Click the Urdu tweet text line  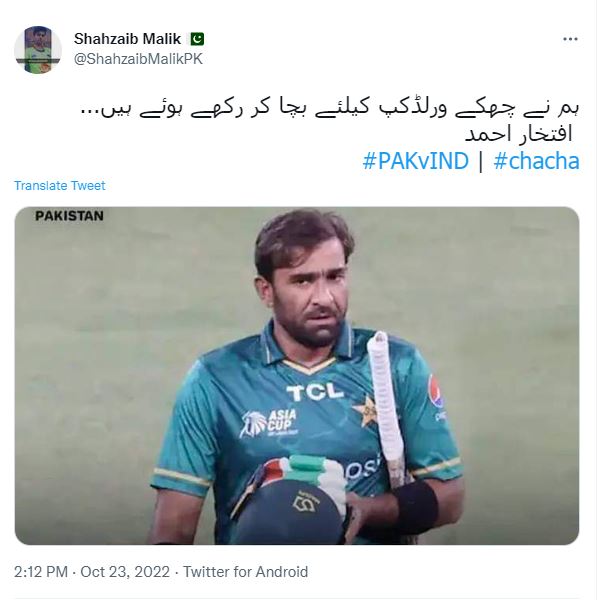[x=330, y=109]
